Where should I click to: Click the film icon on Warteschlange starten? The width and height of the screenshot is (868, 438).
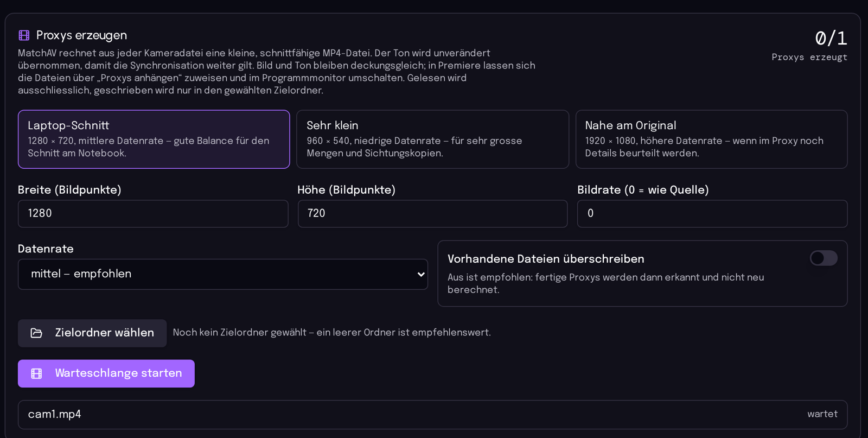[x=36, y=373]
